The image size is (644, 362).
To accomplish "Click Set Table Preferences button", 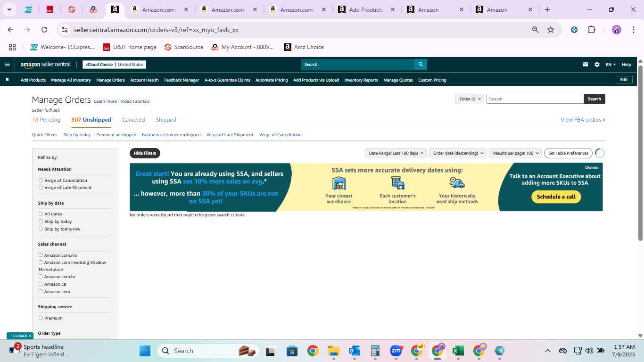I will point(568,153).
